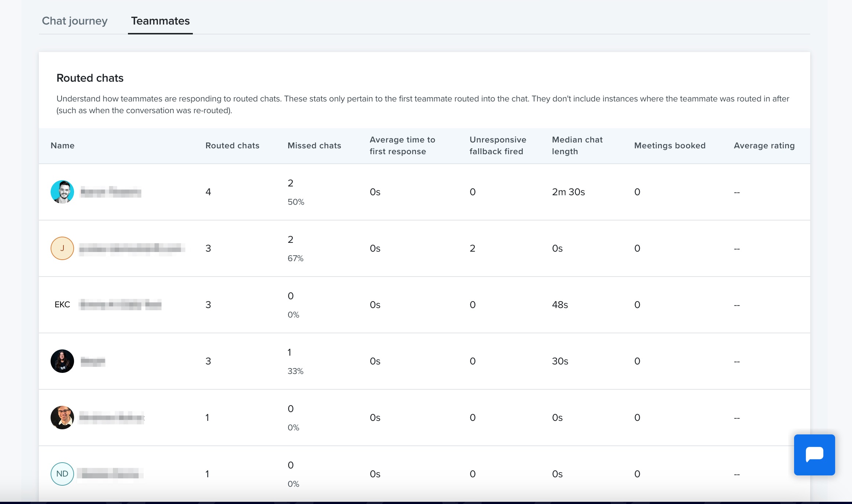
Task: Open the blue chat widget button
Action: pyautogui.click(x=814, y=455)
